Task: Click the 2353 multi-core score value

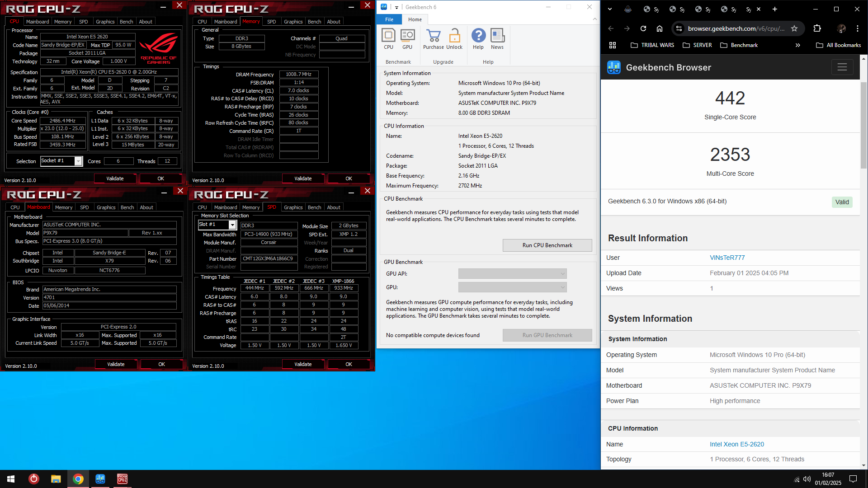Action: pyautogui.click(x=730, y=155)
